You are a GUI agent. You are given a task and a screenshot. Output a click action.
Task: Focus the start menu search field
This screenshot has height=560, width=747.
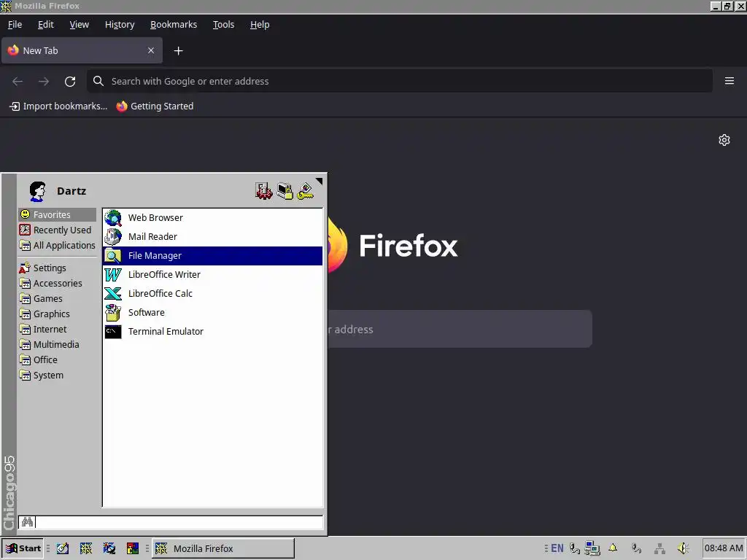[179, 522]
